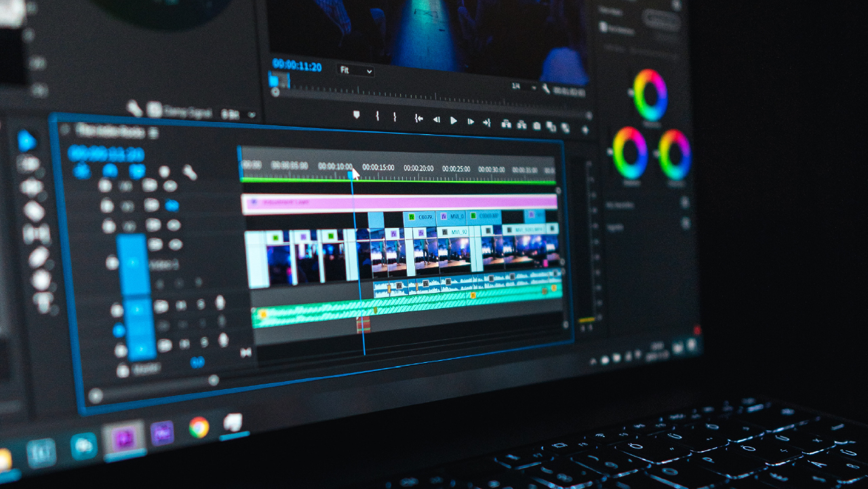Click the Step Back 1 Frame button
868x489 pixels.
click(436, 119)
